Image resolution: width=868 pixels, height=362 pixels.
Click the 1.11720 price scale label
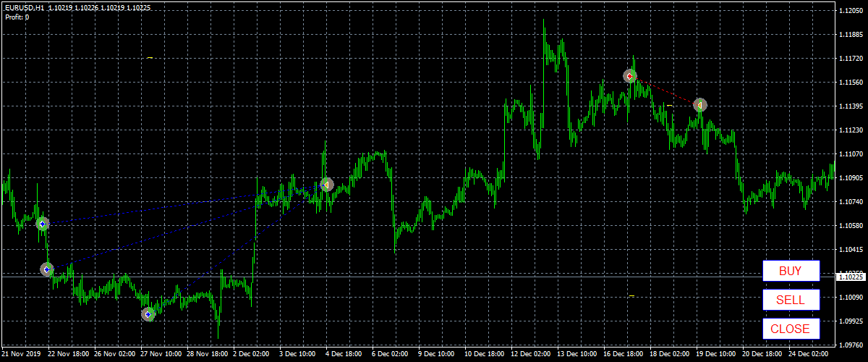click(851, 58)
